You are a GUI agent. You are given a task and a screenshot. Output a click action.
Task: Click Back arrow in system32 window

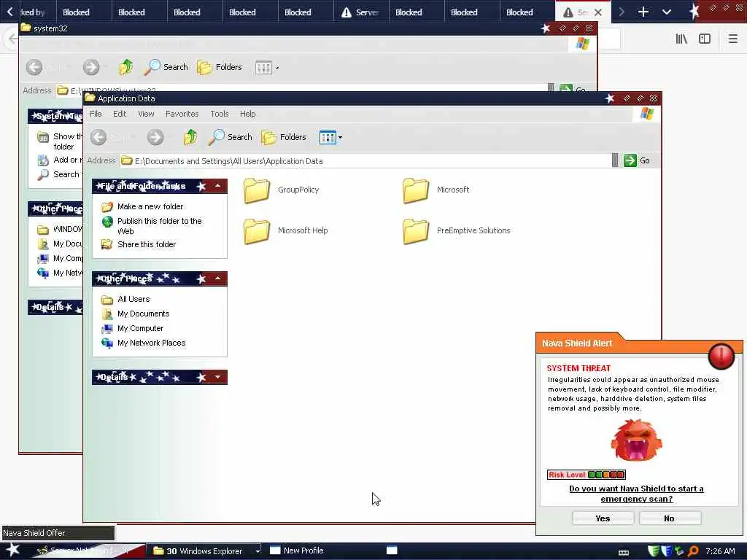(34, 67)
